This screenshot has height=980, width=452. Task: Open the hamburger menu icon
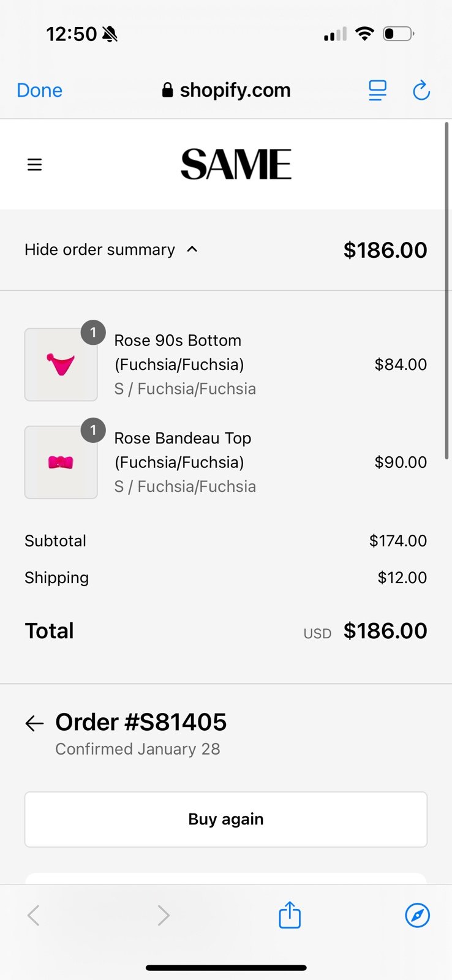pyautogui.click(x=35, y=165)
